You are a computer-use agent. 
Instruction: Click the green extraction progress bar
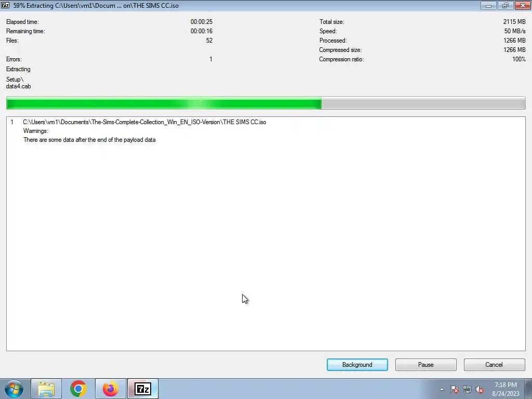[266, 103]
